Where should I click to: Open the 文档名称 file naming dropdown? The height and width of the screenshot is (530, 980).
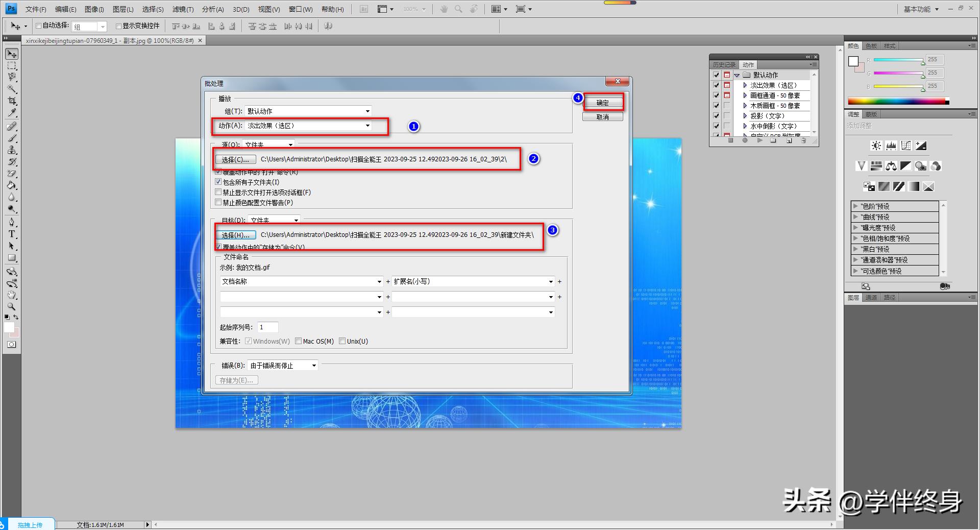point(301,281)
